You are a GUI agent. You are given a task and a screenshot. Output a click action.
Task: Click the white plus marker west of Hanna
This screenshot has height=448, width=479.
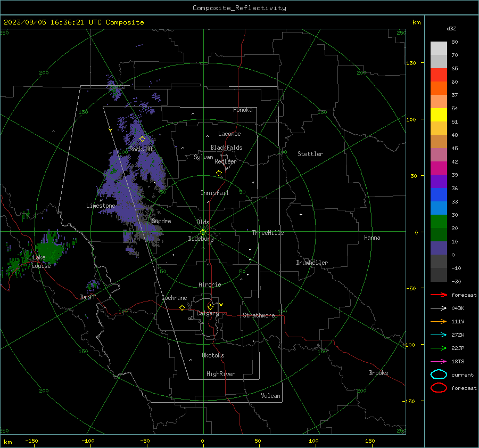point(301,214)
